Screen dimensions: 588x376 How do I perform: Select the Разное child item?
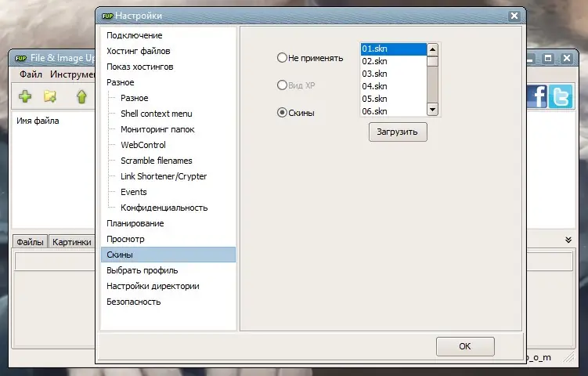(x=134, y=99)
